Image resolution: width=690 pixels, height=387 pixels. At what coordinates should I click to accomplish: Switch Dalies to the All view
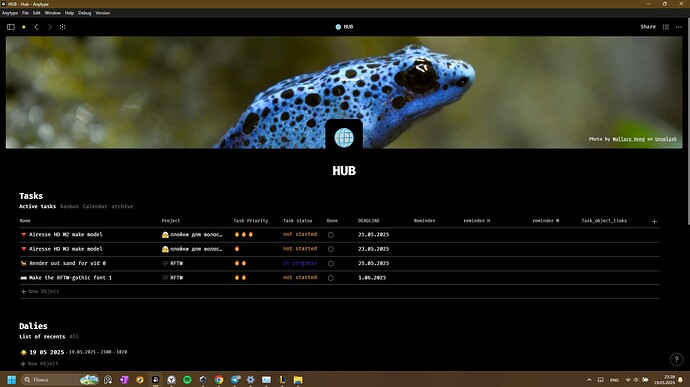pos(73,337)
